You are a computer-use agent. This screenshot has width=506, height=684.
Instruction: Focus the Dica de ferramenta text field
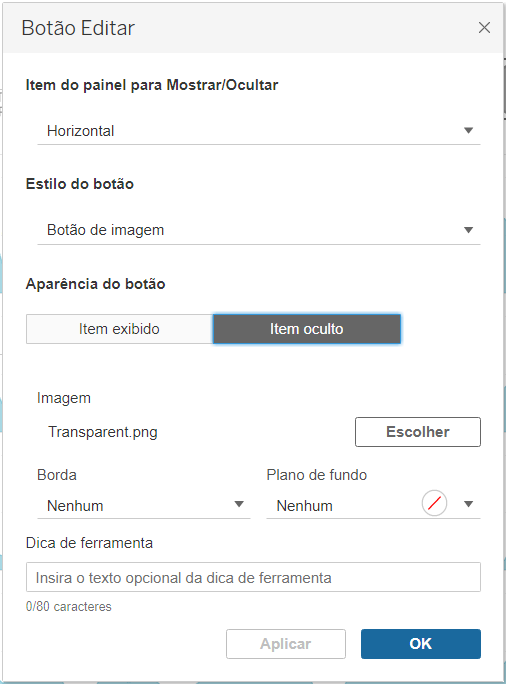pos(253,577)
